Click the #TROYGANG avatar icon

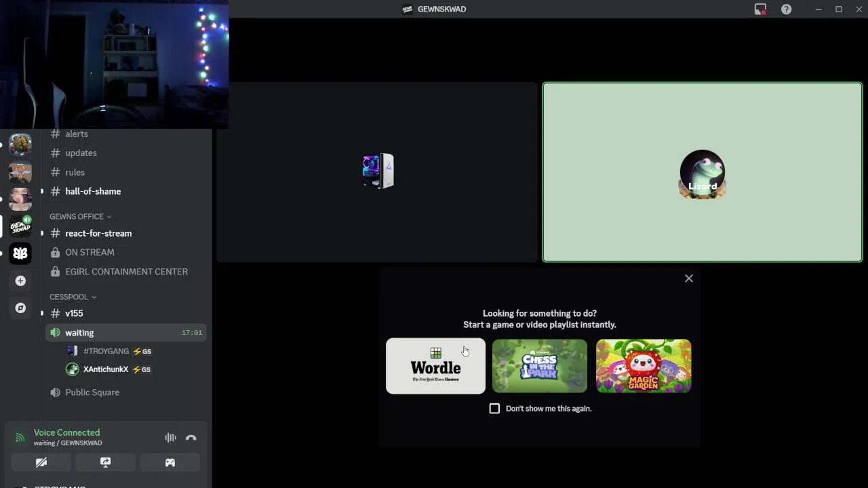click(x=73, y=351)
